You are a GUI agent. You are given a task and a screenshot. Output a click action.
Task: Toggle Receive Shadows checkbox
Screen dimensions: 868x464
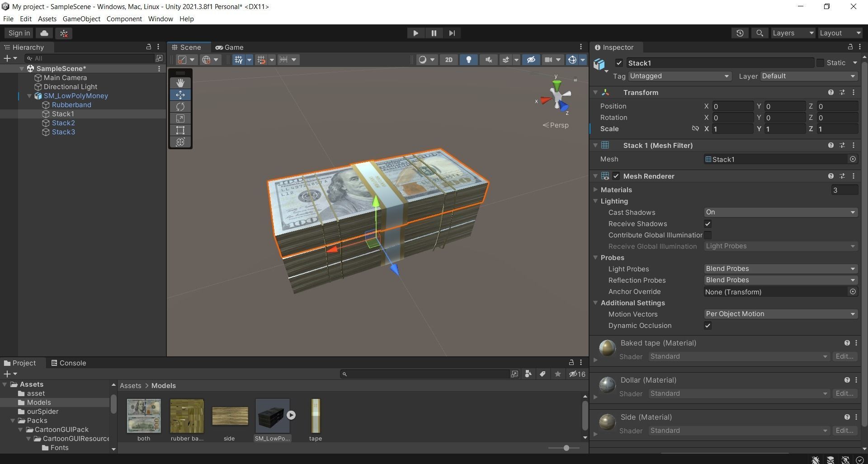tap(708, 224)
